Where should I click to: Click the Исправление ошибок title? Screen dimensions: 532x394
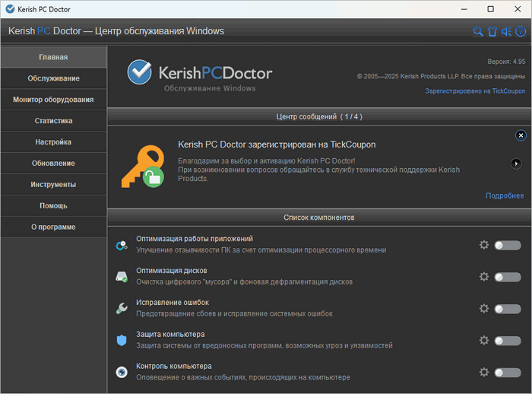173,302
